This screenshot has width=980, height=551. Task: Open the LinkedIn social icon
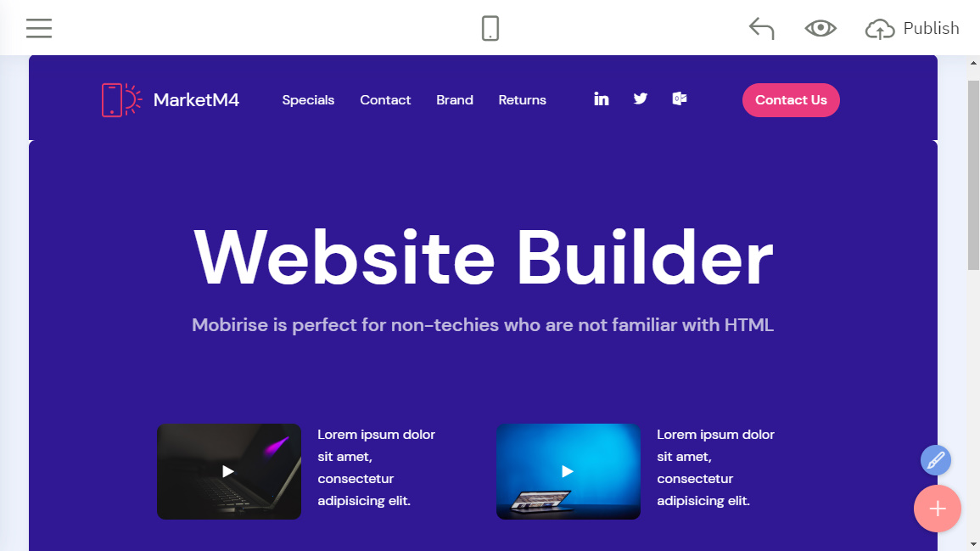click(602, 98)
